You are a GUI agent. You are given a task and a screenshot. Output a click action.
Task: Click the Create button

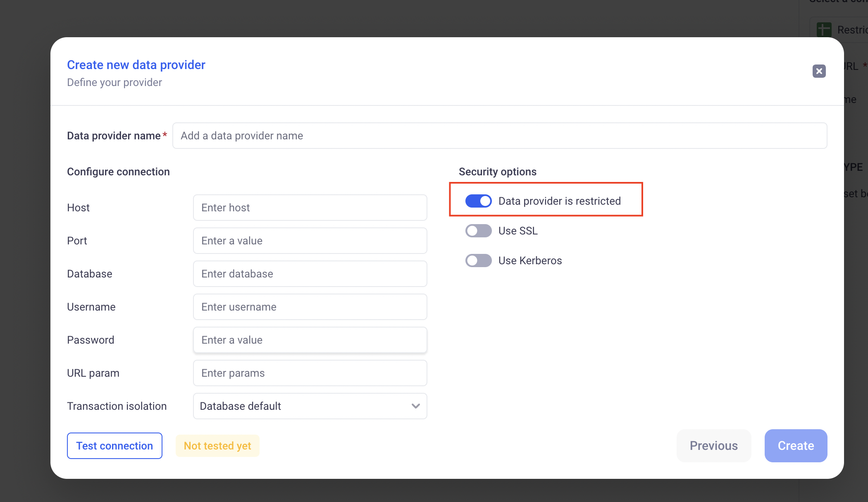click(x=796, y=446)
